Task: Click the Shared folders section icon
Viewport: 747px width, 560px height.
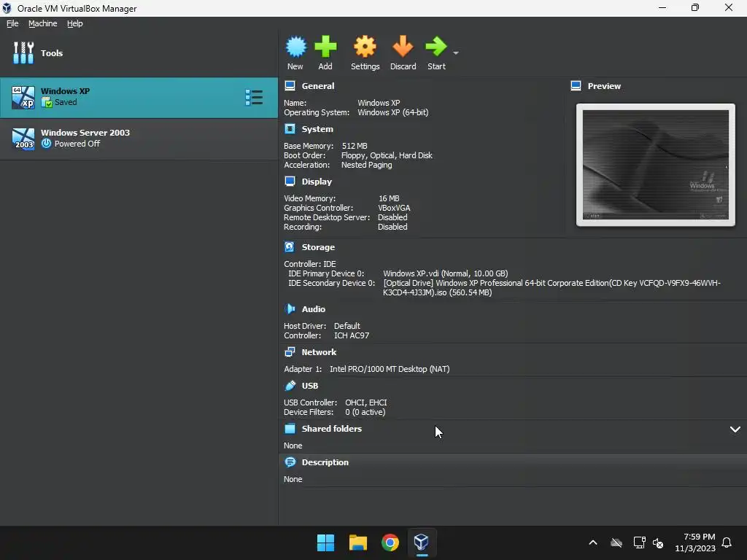Action: [x=290, y=429]
